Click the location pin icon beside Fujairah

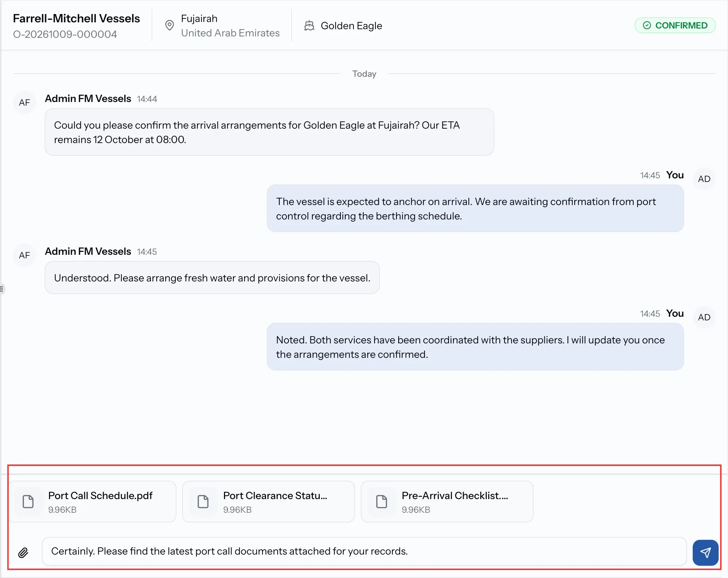click(x=170, y=25)
